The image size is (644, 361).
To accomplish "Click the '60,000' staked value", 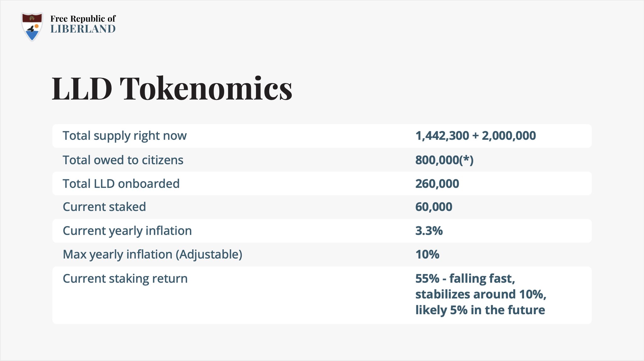I will click(x=434, y=207).
